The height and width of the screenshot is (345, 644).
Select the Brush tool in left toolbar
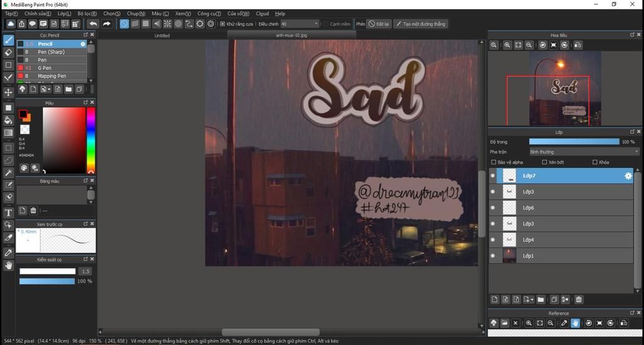click(8, 40)
